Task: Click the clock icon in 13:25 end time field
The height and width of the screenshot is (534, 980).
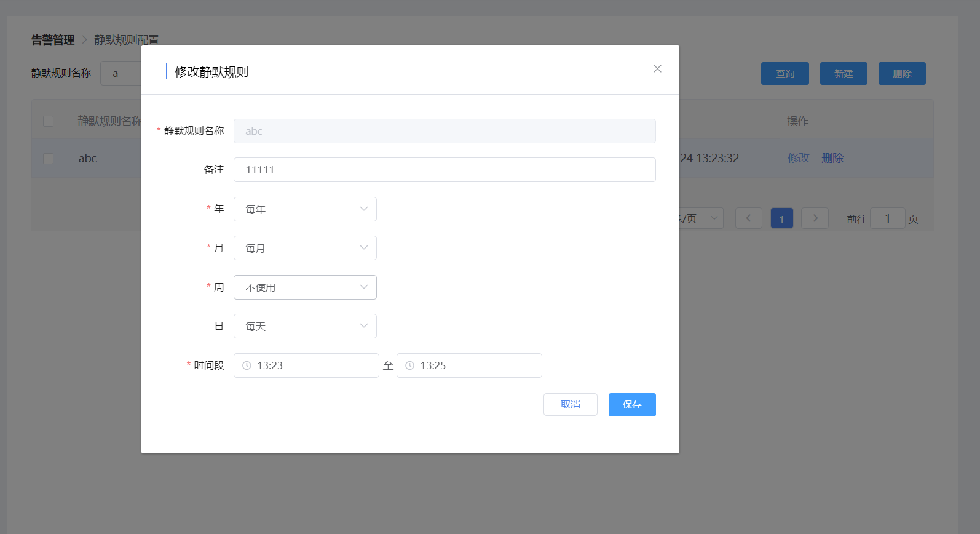Action: coord(409,365)
